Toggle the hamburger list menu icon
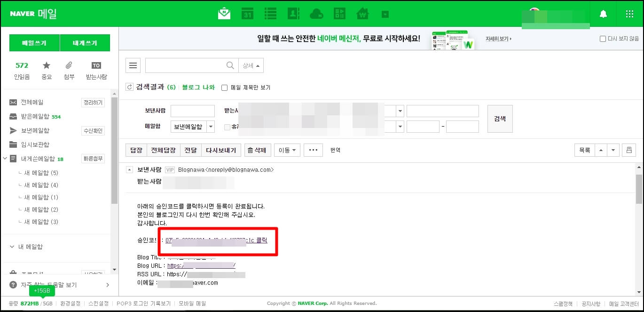Screen dimensions: 644x312 coord(133,65)
